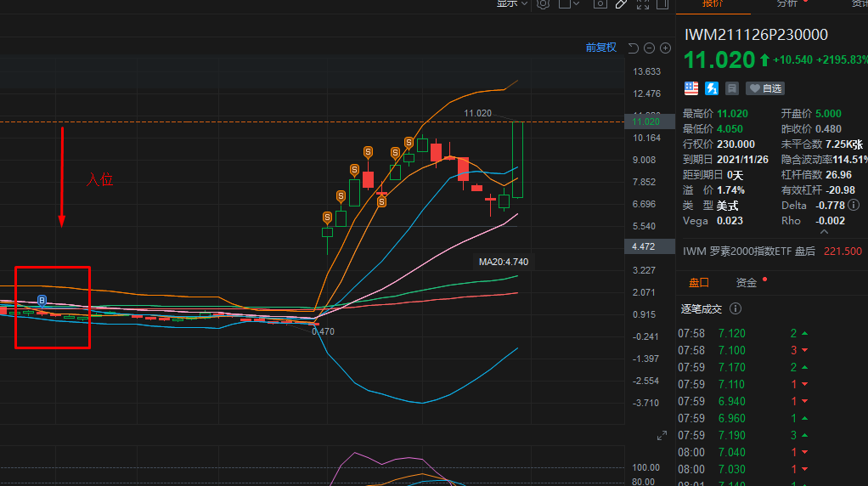Zoom out chart with minus icon

click(650, 48)
